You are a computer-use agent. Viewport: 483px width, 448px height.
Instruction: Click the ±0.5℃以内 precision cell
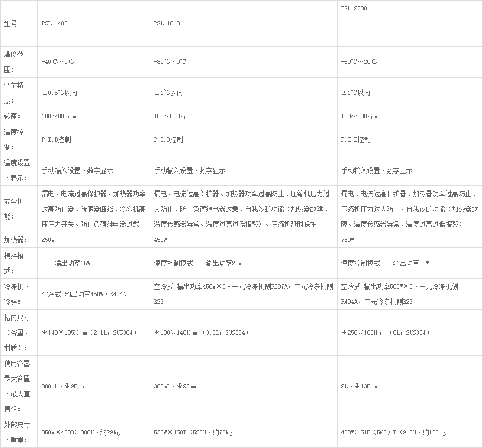coord(60,93)
